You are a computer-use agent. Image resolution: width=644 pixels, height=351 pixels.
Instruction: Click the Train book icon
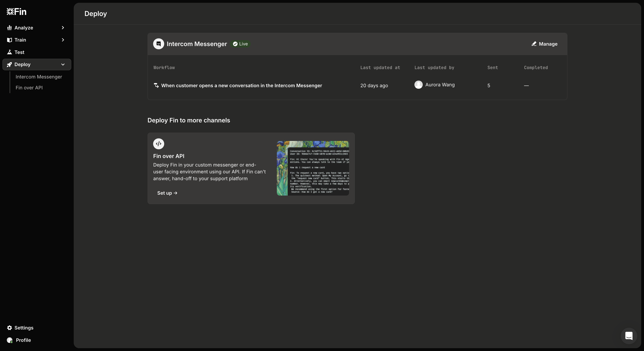coord(10,40)
